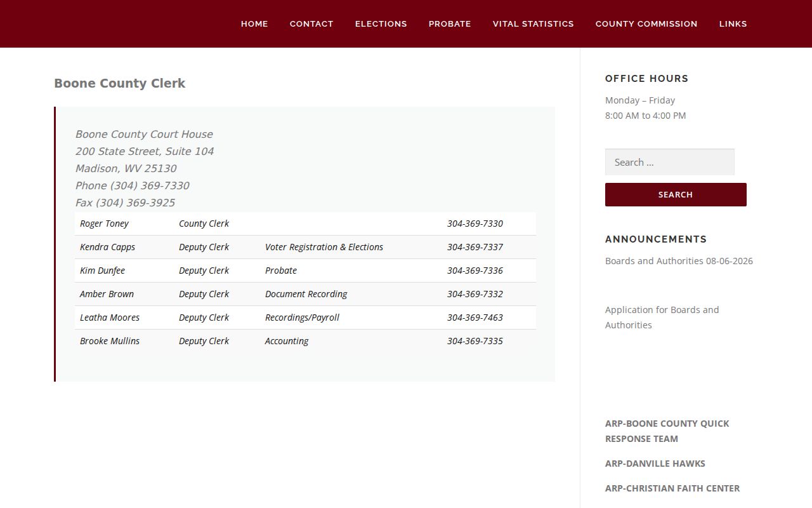This screenshot has height=508, width=812.
Task: Select Probate in navigation bar
Action: tap(450, 23)
